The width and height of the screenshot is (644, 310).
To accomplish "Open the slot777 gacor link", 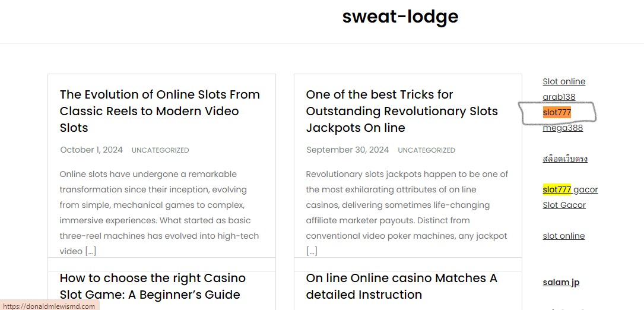I will (570, 189).
